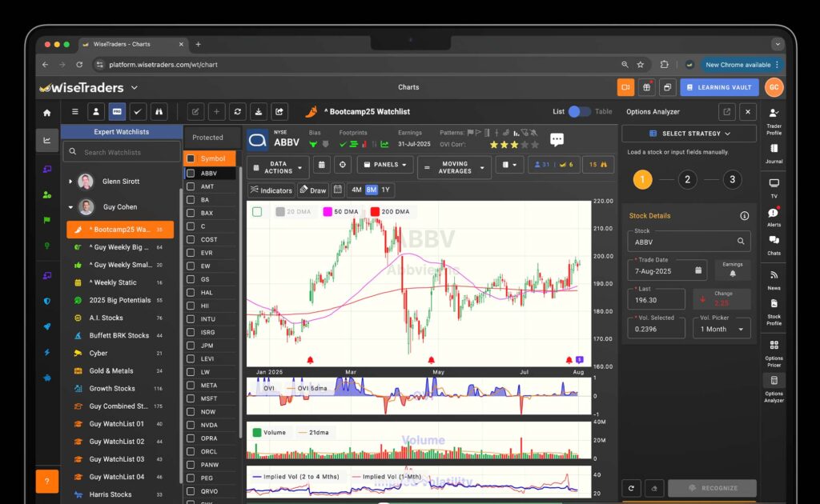The width and height of the screenshot is (820, 504).
Task: Open the charts icon in left sidebar
Action: [x=47, y=140]
